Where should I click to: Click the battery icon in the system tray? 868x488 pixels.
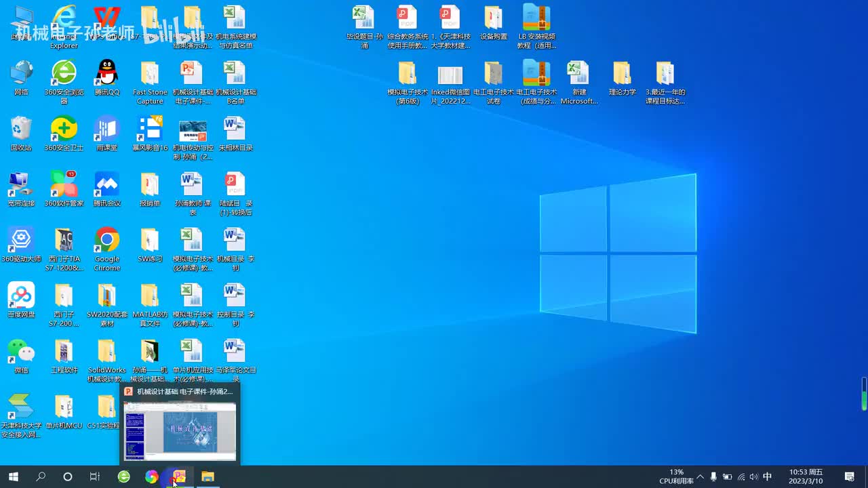[x=727, y=476]
